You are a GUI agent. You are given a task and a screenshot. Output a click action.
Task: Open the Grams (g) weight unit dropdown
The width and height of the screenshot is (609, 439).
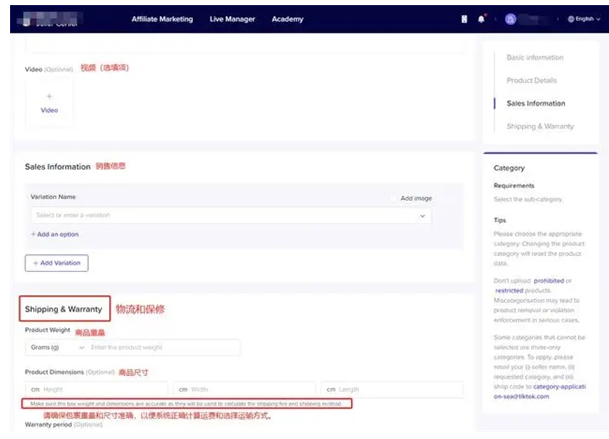[55, 347]
